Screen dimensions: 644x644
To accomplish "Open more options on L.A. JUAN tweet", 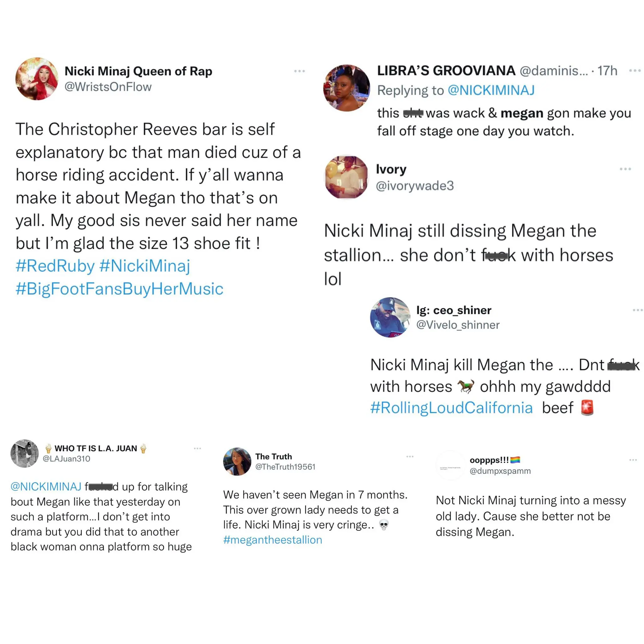I will point(197,448).
